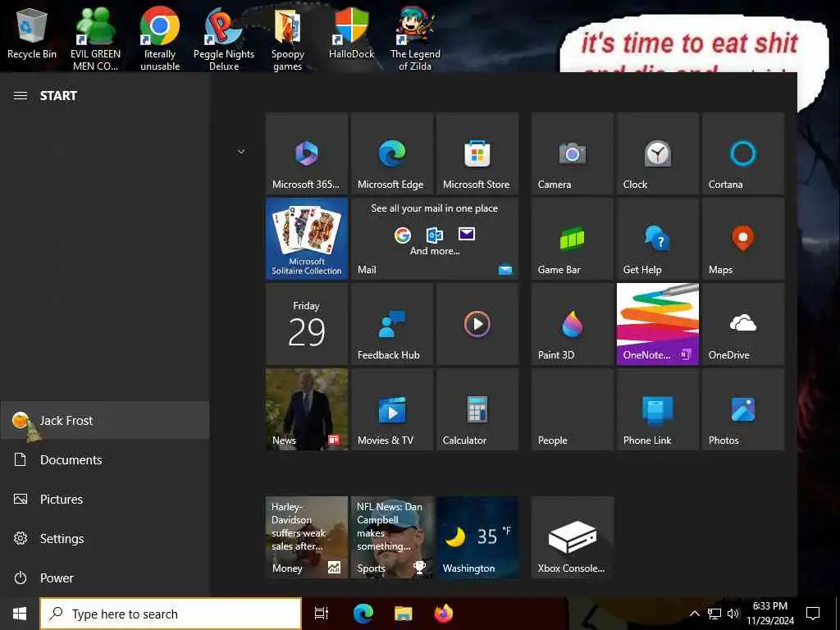Viewport: 840px width, 630px height.
Task: Open the Clock app tile
Action: point(657,153)
